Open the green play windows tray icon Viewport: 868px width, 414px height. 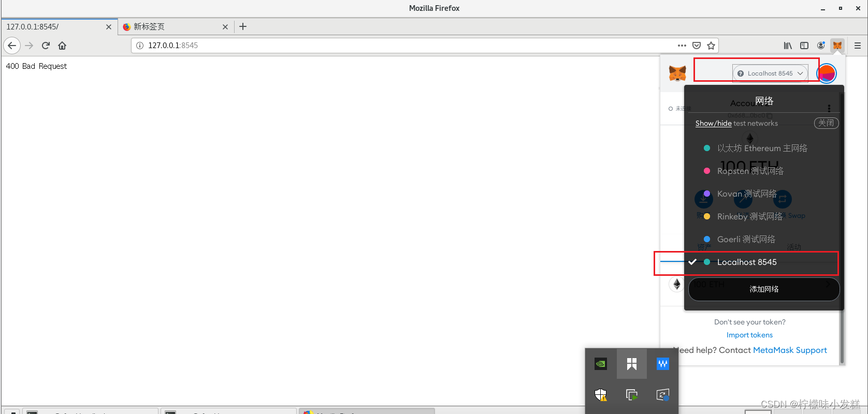click(x=632, y=395)
